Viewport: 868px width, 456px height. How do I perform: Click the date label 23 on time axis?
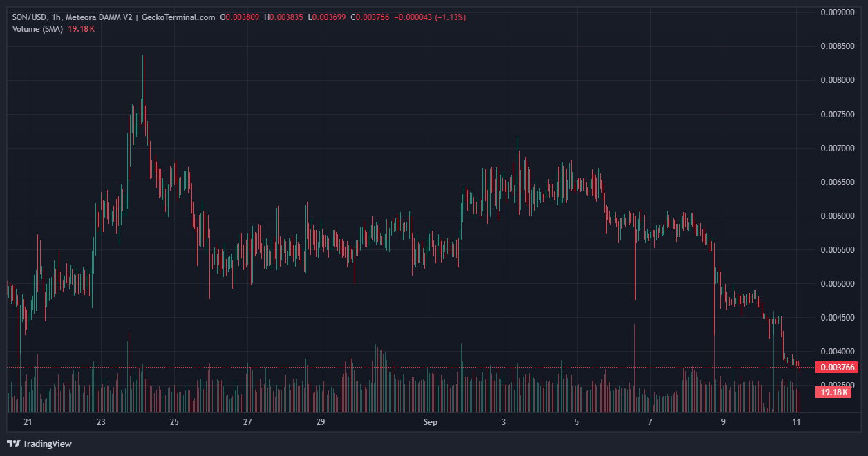(x=101, y=422)
